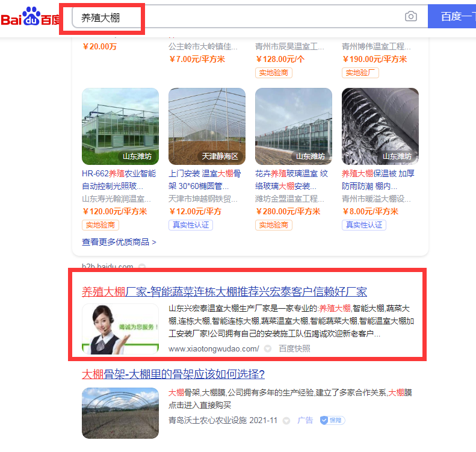Expand arrow next to www.xiaotongwudao.com
The image size is (476, 452).
click(x=268, y=348)
